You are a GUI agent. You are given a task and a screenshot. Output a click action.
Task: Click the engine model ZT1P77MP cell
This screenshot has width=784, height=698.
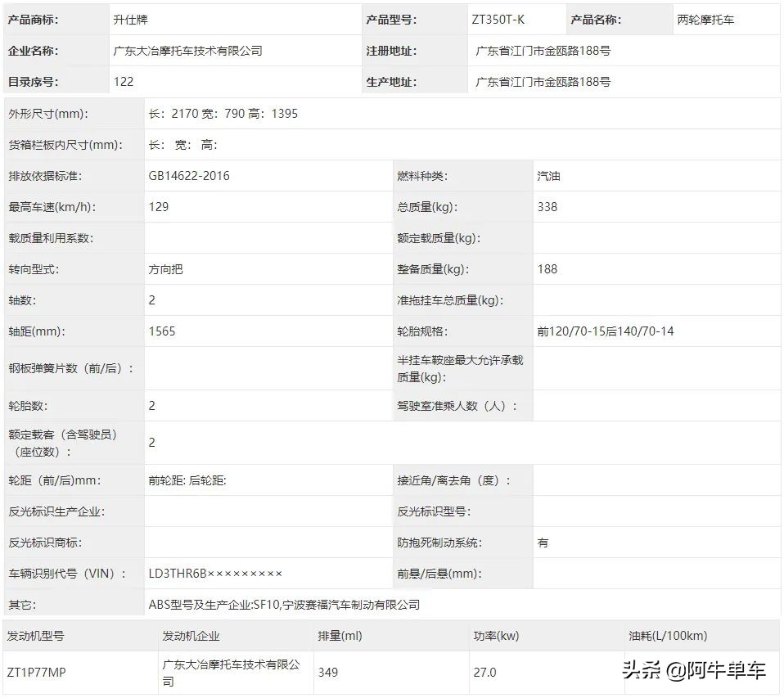coord(39,672)
